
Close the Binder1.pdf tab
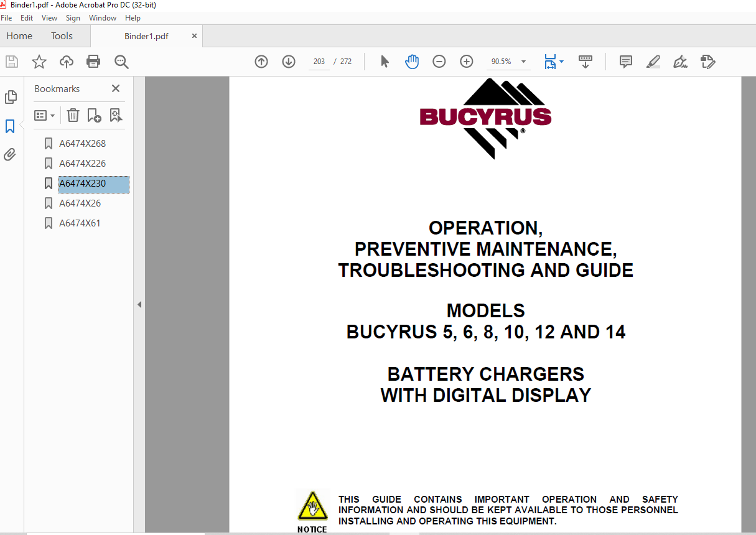pos(194,36)
